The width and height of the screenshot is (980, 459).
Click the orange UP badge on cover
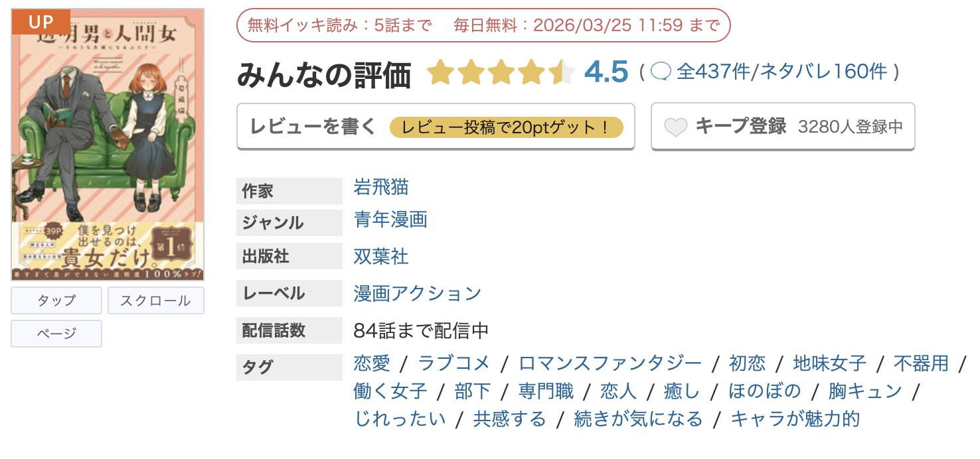click(x=41, y=22)
